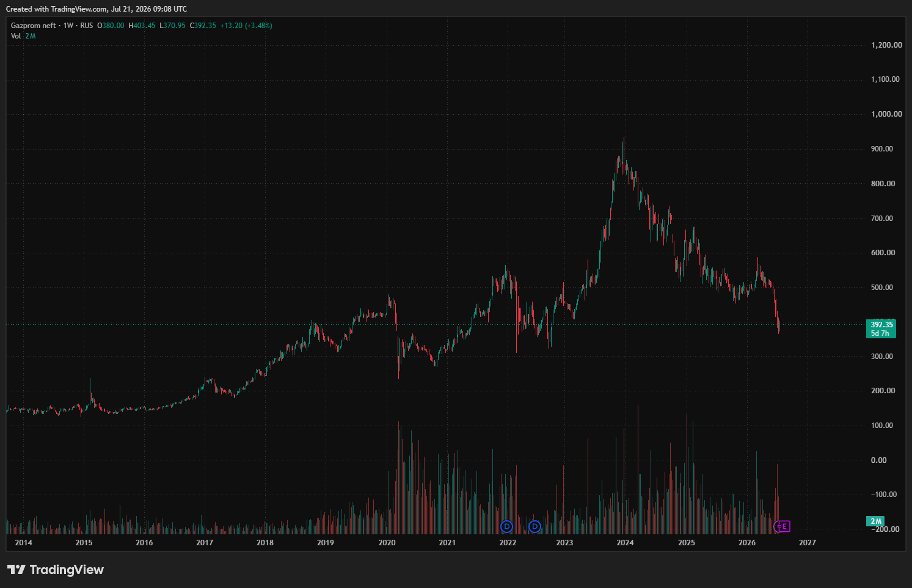Click the close value C392.35
The image size is (912, 588).
point(203,26)
